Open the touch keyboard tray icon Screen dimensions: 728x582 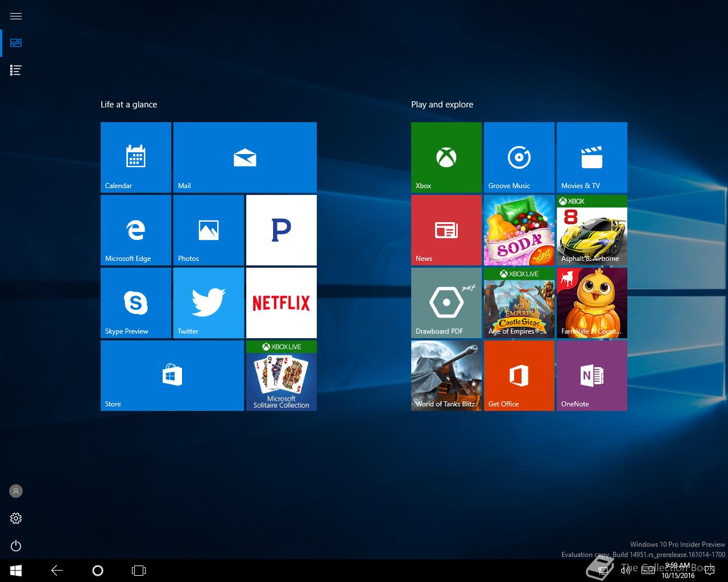648,571
